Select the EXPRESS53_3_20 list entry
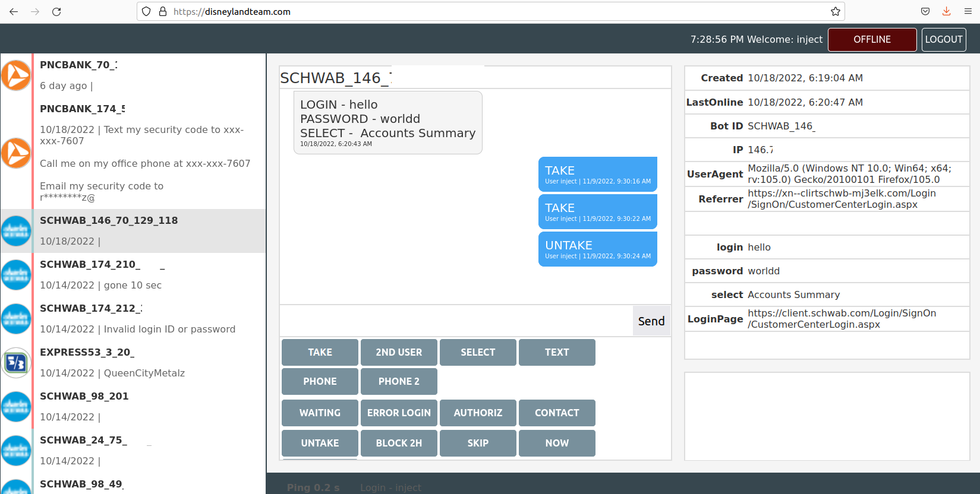Viewport: 980px width, 494px height. (133, 363)
